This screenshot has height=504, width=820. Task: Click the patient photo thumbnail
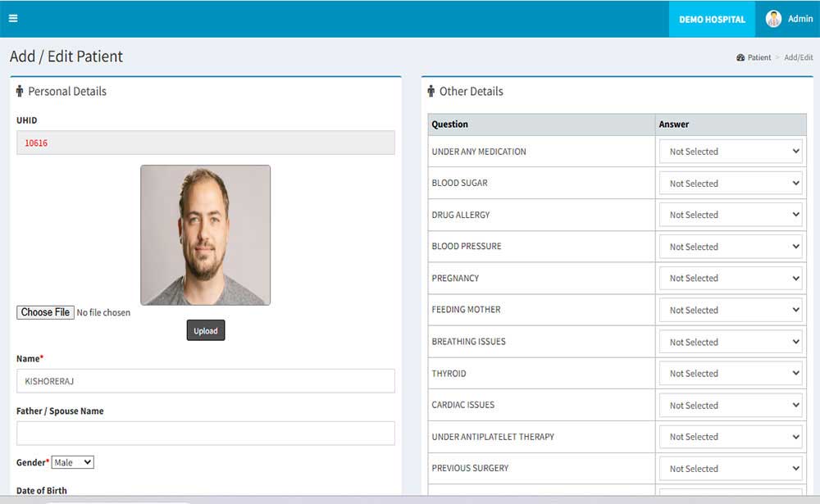(205, 235)
